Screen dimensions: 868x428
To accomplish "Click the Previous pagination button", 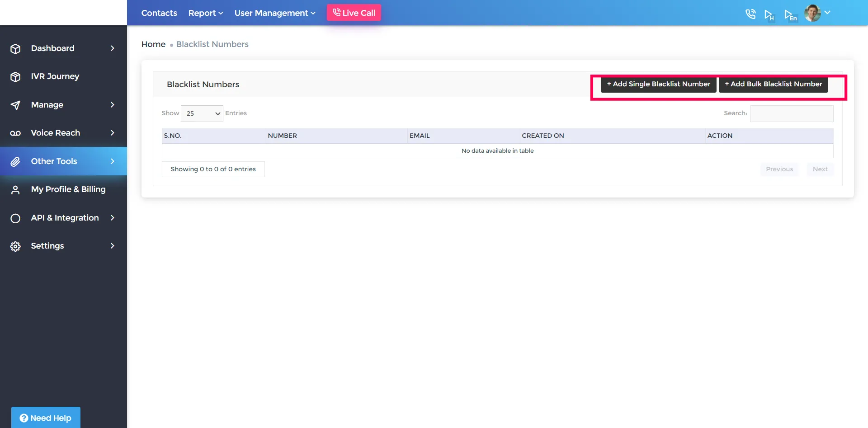I will [x=779, y=169].
